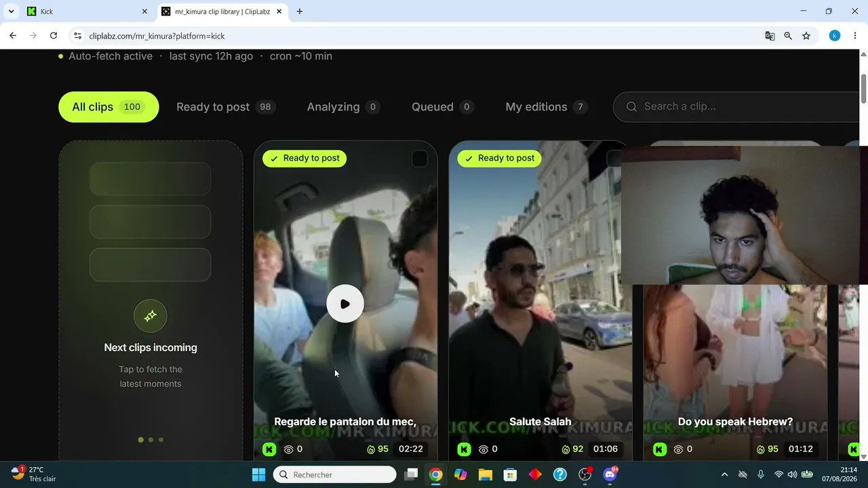Close the ClipLabz browser tab

tap(279, 12)
